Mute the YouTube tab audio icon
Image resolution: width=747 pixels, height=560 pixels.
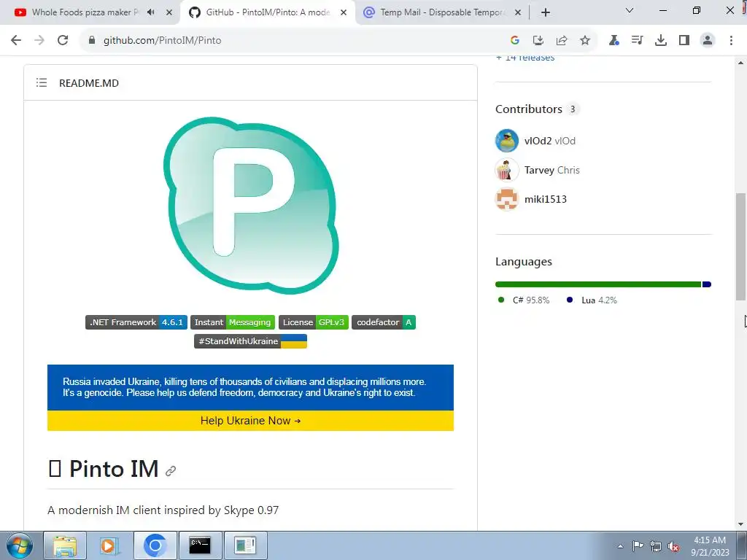151,12
